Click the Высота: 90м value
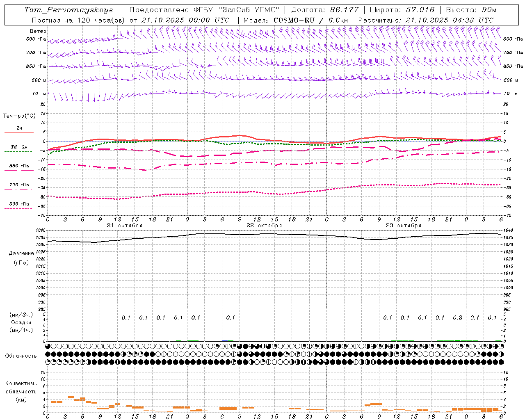The height and width of the screenshot is (420, 525). coord(471,10)
